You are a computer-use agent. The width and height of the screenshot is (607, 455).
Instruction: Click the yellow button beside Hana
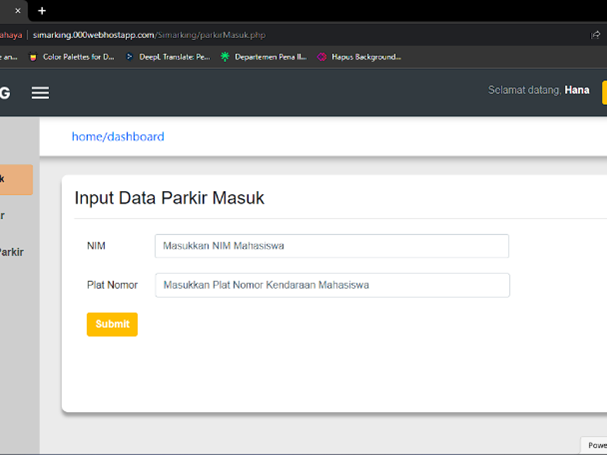click(603, 92)
